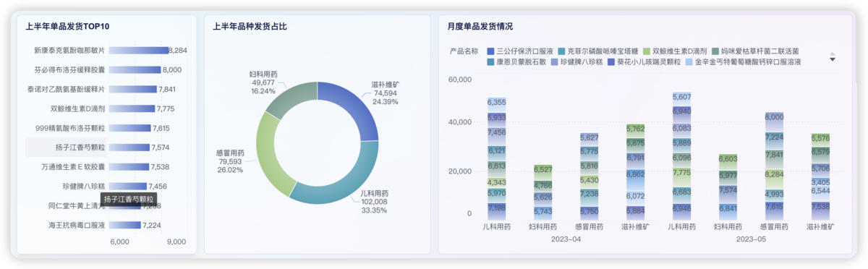Click the 芬必得布洛芬缓释胶囊 bar
Viewport: 868px width, 269px height.
pyautogui.click(x=135, y=70)
